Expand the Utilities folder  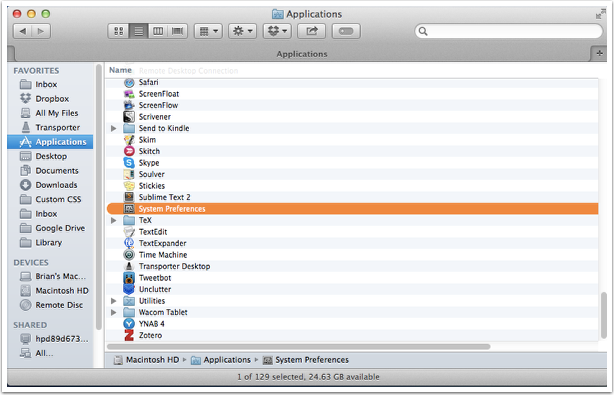(114, 301)
